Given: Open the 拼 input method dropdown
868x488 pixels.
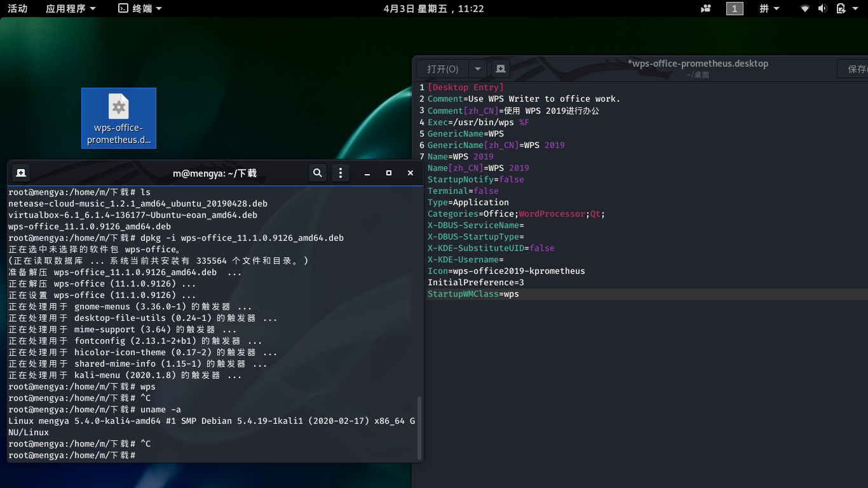Looking at the screenshot, I should pyautogui.click(x=770, y=8).
